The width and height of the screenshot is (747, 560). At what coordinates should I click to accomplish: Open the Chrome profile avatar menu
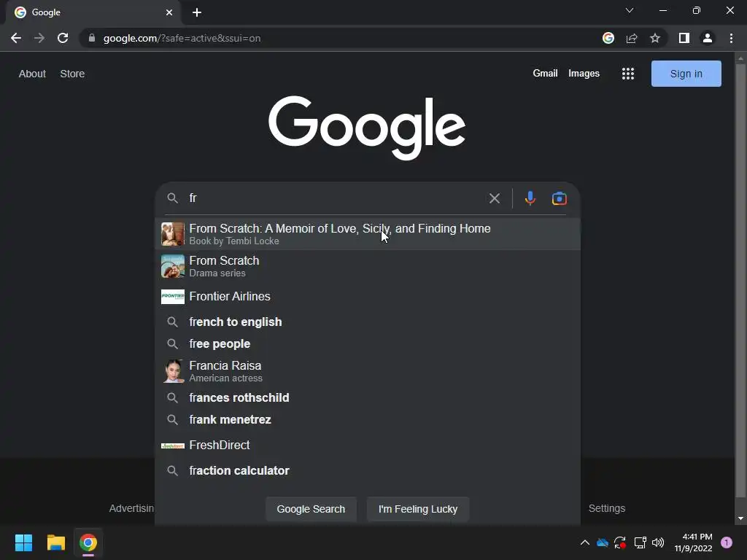pyautogui.click(x=708, y=38)
